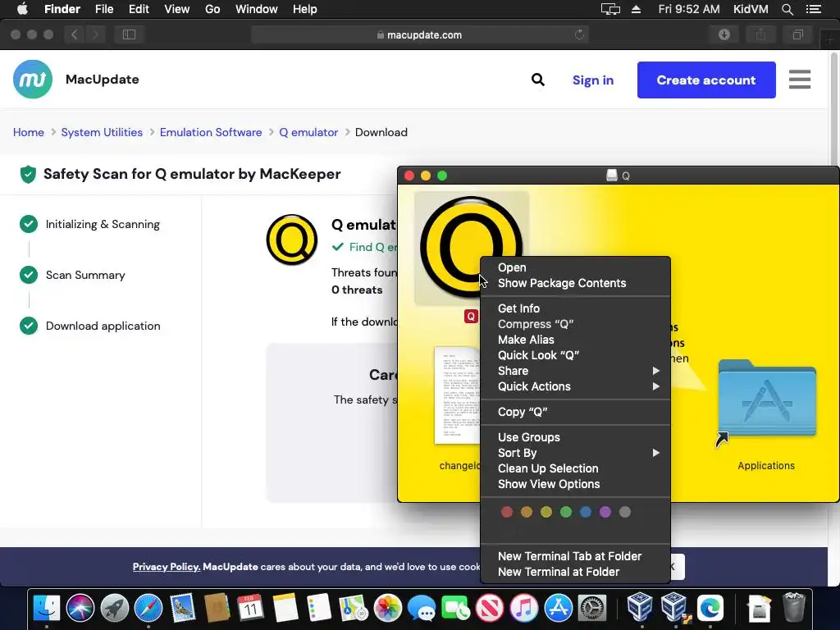Screen dimensions: 840x630
Task: Click the Spotlight search icon in the menu bar
Action: (787, 9)
